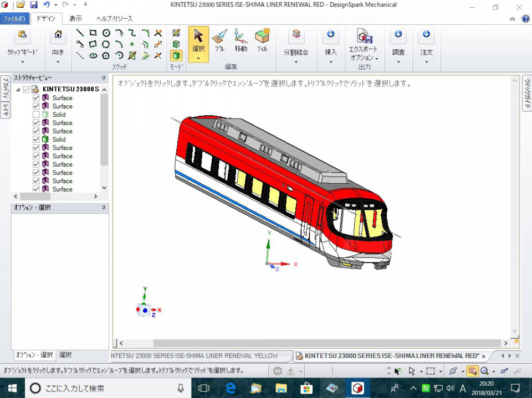Pin the ストラクチャービュー panel

[104, 78]
